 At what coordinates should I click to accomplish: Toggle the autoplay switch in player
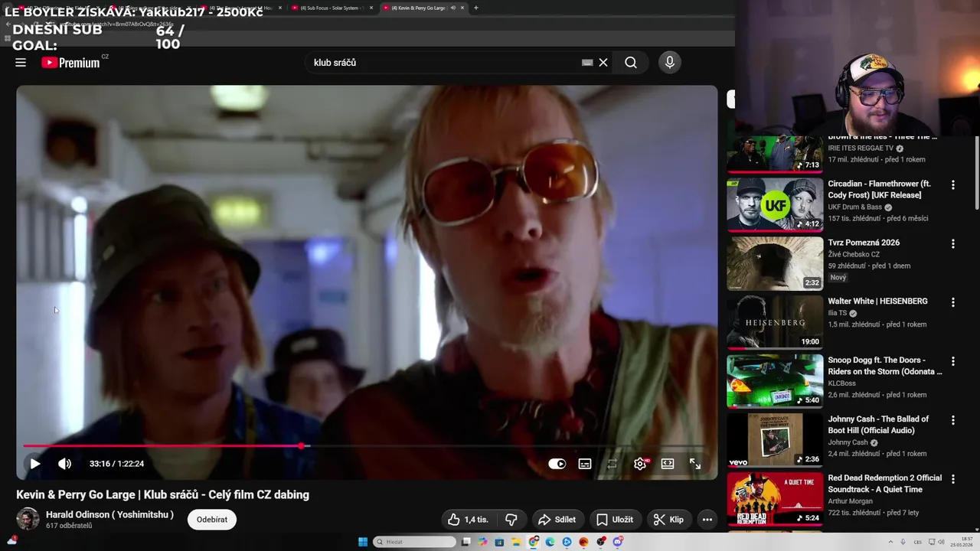coord(557,464)
